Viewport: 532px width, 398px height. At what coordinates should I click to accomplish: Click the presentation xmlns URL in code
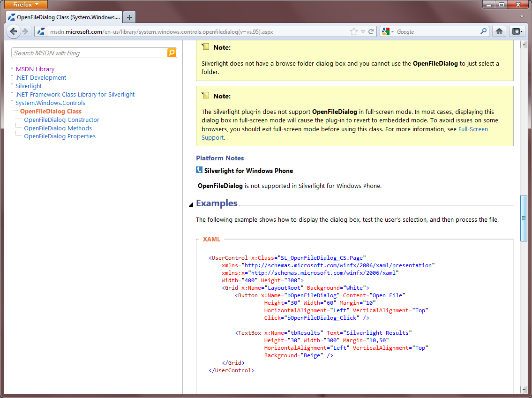pos(338,265)
